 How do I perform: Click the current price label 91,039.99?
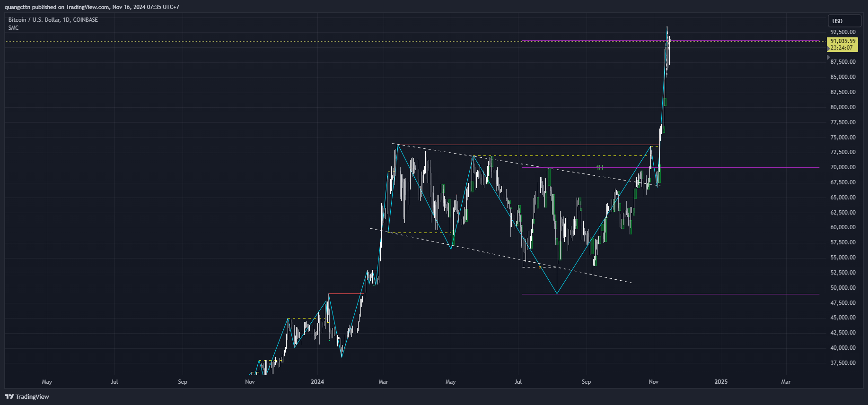point(843,41)
